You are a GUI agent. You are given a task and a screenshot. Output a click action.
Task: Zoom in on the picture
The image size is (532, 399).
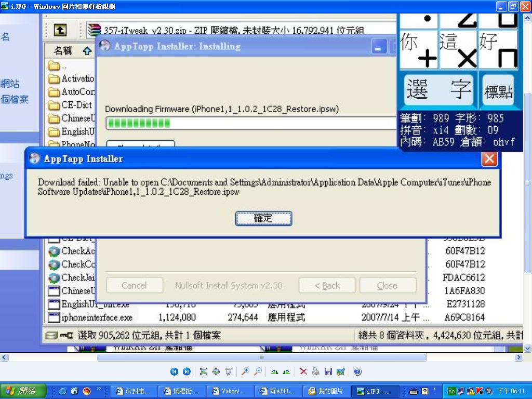[x=245, y=371]
